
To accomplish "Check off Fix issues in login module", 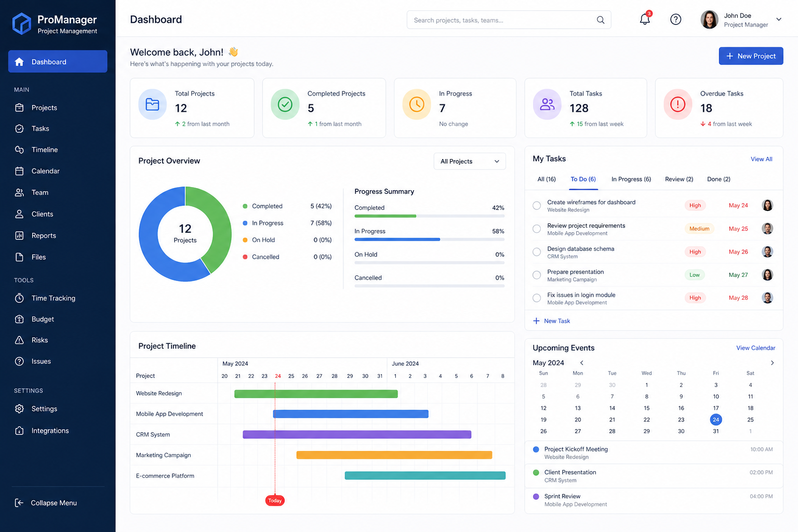I will [x=537, y=298].
